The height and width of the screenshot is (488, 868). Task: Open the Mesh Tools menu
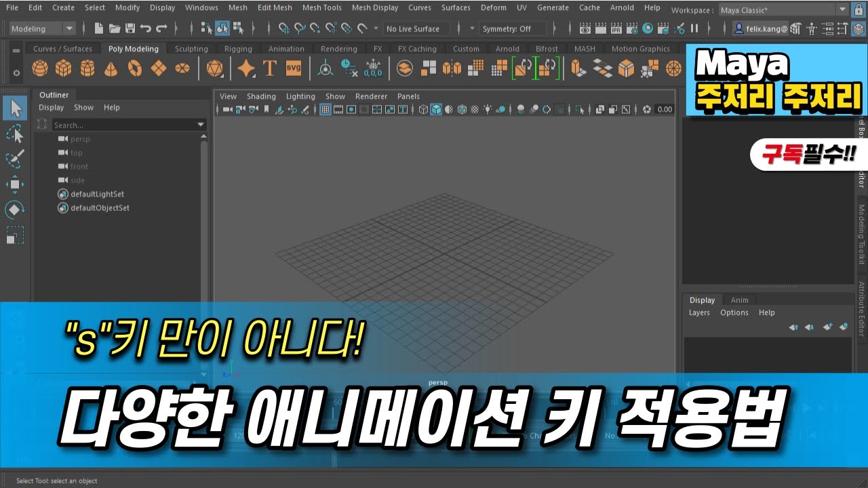(x=321, y=7)
